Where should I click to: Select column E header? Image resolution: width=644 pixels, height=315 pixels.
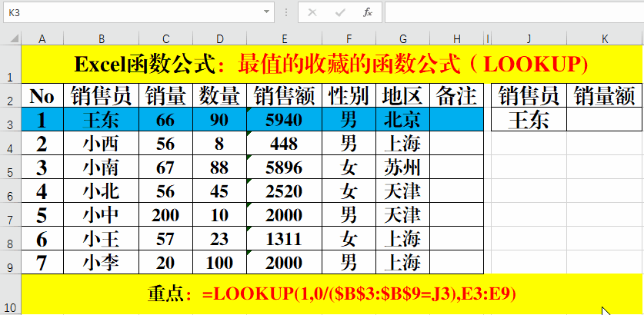(284, 39)
